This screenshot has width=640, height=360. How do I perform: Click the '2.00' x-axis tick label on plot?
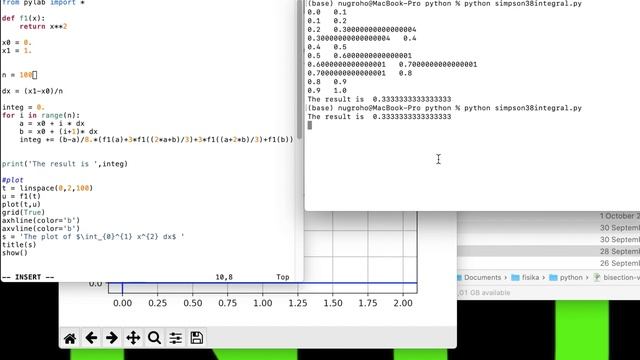[x=403, y=303]
